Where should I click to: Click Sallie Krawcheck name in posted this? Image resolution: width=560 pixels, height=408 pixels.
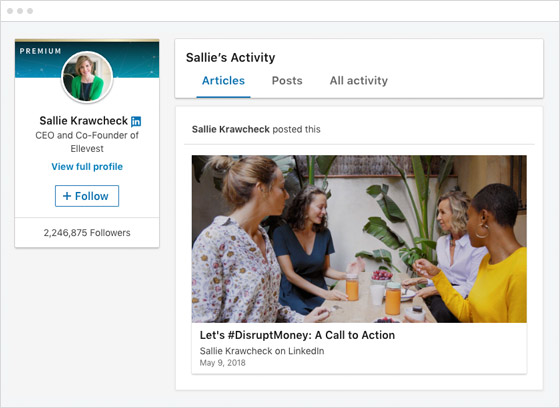[x=230, y=129]
